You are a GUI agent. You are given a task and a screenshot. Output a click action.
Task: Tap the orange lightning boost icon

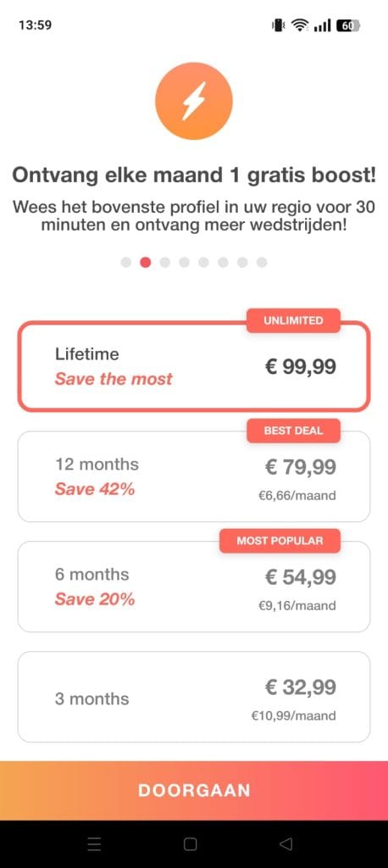(194, 101)
